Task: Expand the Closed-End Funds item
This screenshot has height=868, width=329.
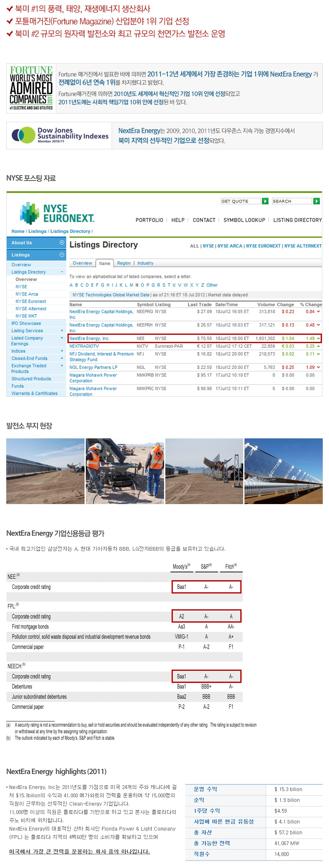Action: pyautogui.click(x=62, y=358)
